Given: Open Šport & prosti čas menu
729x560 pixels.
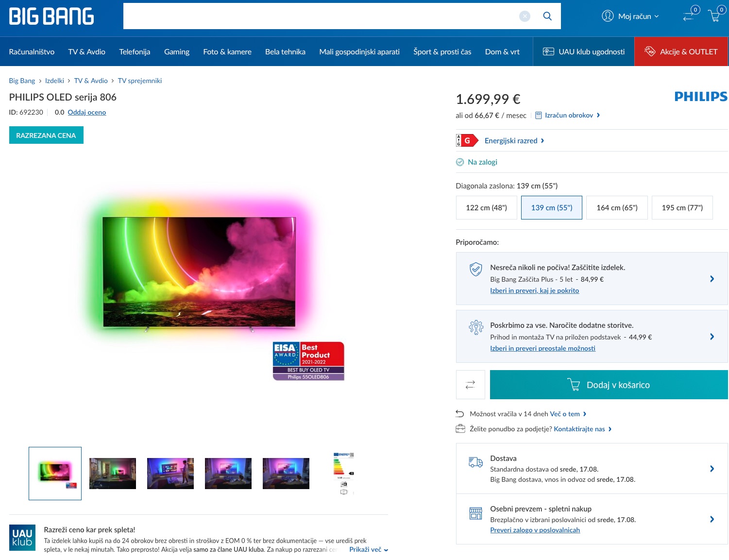Looking at the screenshot, I should [442, 51].
